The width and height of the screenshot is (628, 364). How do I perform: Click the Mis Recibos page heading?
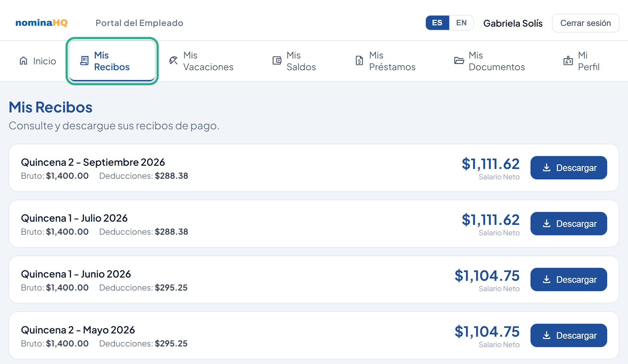(51, 107)
